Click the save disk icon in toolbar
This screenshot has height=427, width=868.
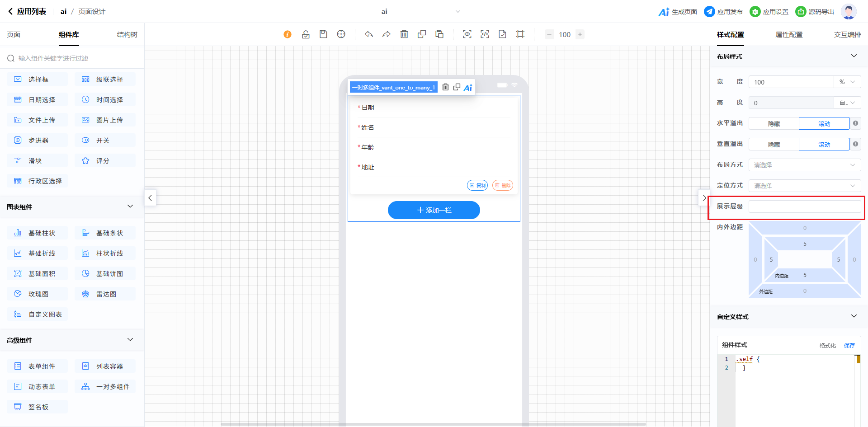coord(323,34)
